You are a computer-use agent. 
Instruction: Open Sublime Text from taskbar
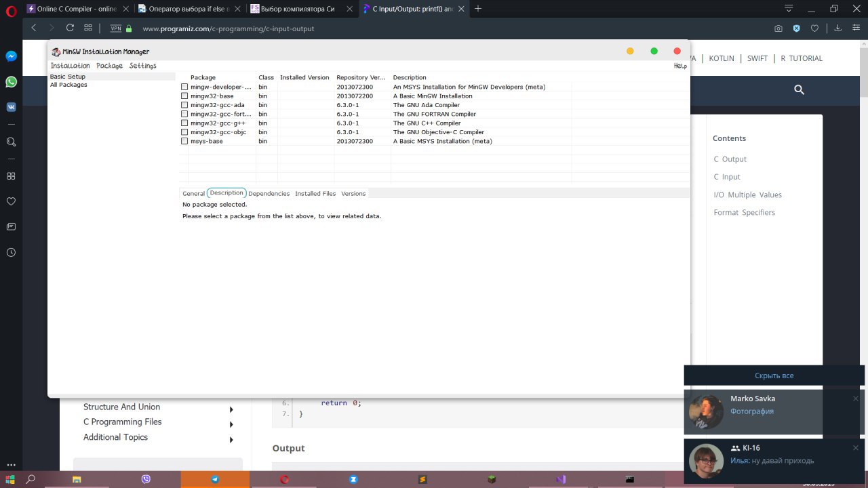(422, 479)
